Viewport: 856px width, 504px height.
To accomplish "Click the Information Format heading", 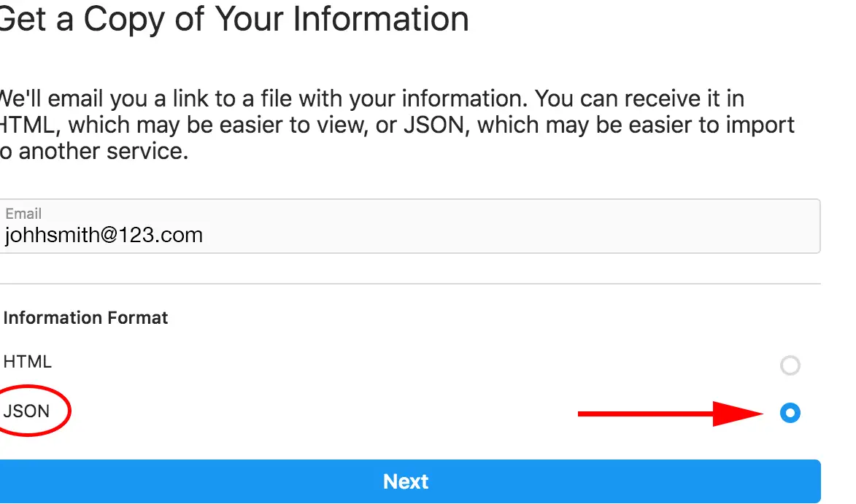I will point(85,317).
